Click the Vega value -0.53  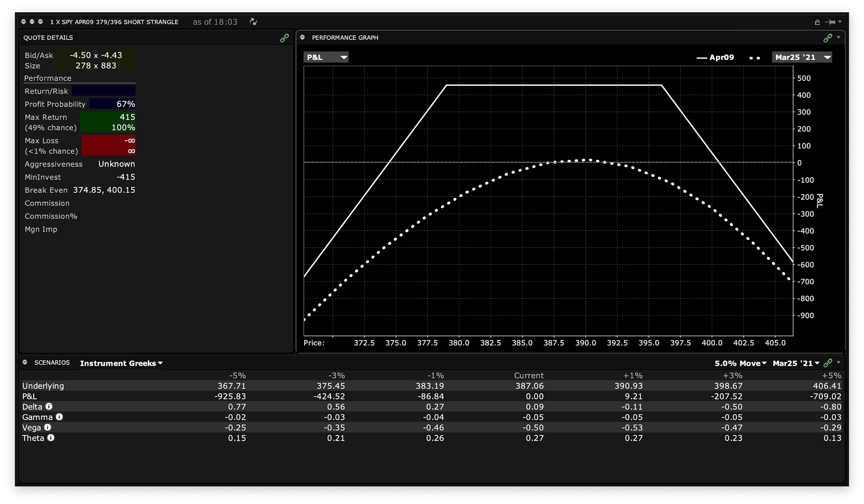632,428
